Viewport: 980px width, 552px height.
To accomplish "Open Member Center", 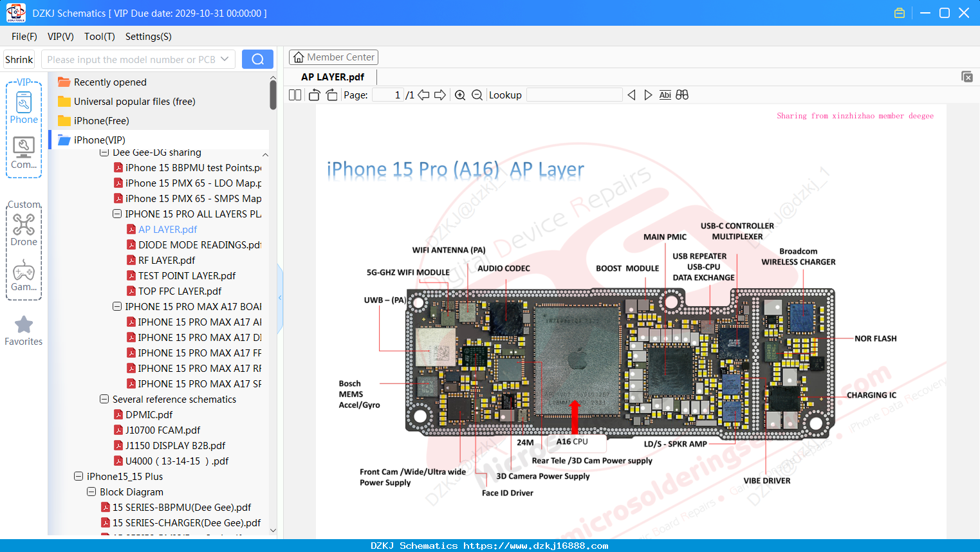I will click(x=333, y=57).
